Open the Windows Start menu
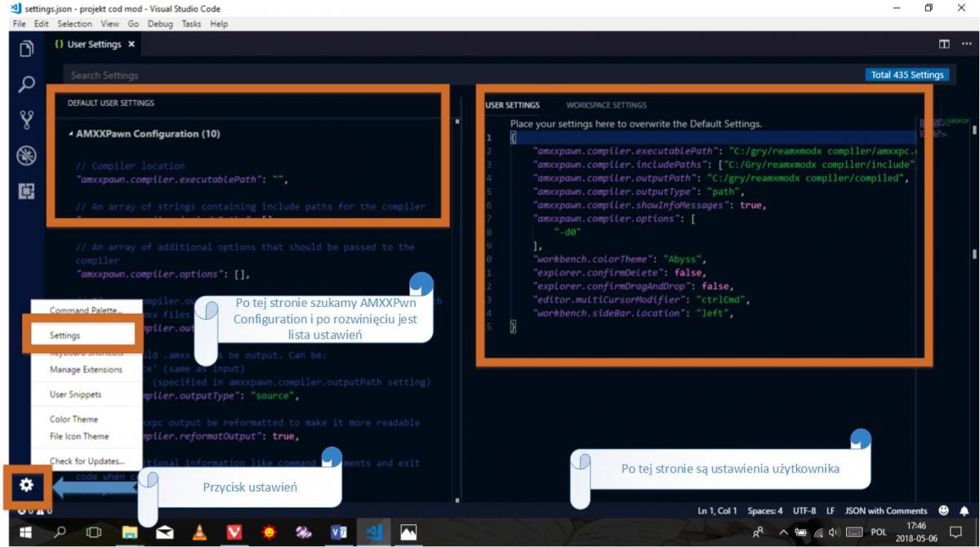The width and height of the screenshot is (980, 547). [x=25, y=532]
